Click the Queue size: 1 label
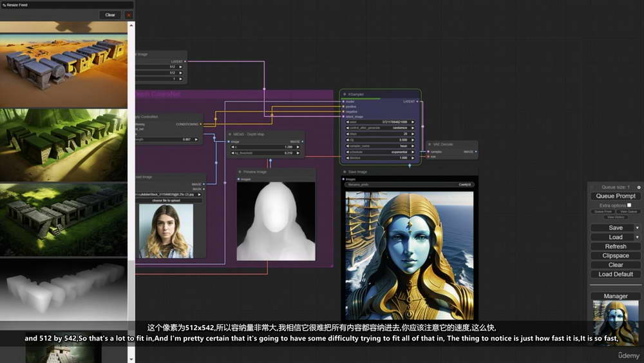Screen dimensions: 644x363 point(615,187)
